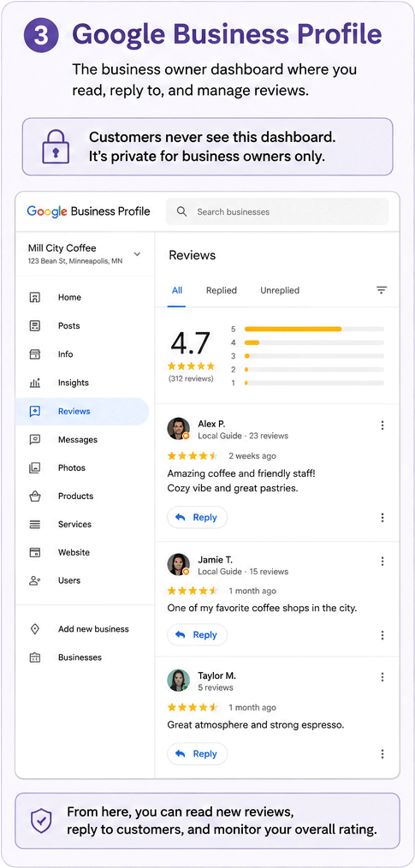Switch to the All reviews tab
This screenshot has height=868, width=415.
(177, 290)
